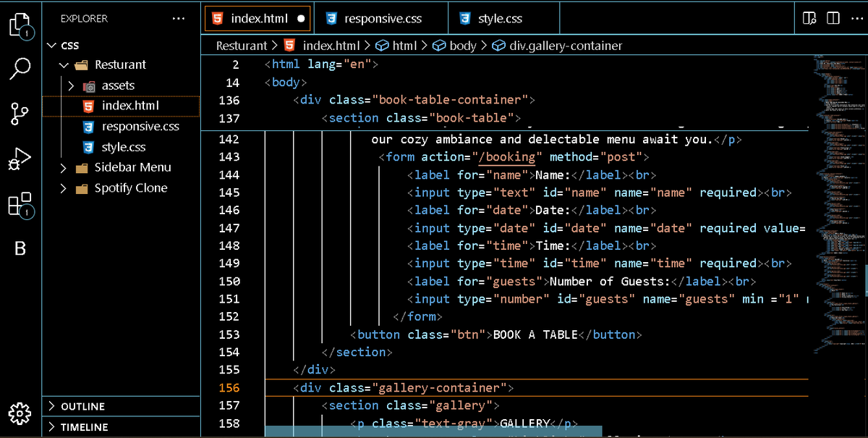Open the Source Control view
Image resolution: width=868 pixels, height=438 pixels.
20,114
